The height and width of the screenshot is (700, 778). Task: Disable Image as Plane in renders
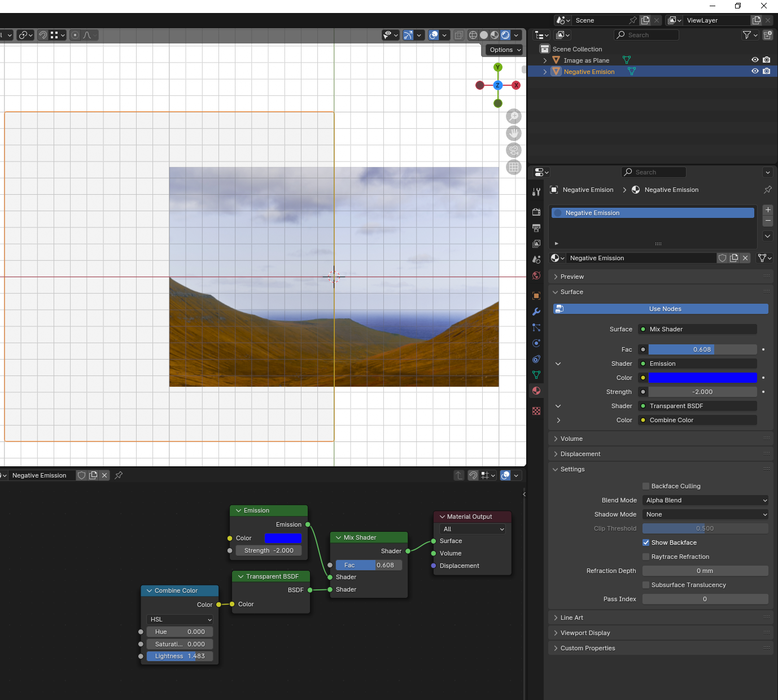[x=766, y=60]
